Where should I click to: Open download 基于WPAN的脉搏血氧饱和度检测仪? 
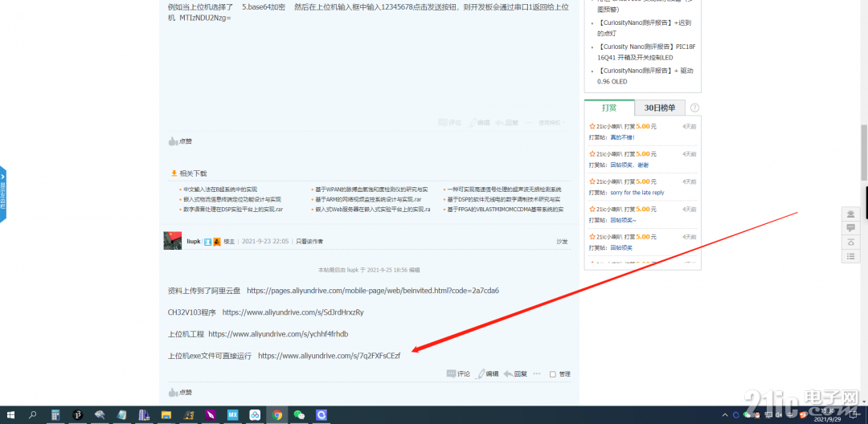pos(371,190)
